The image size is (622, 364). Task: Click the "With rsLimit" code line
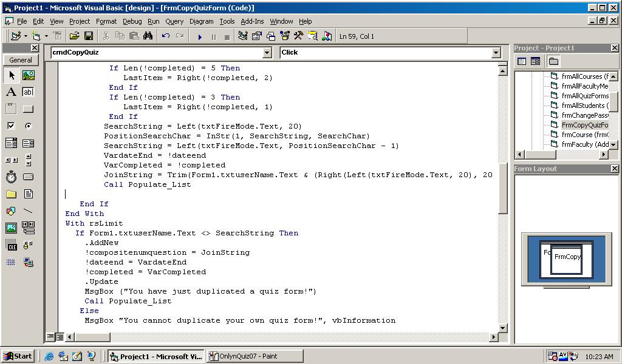[94, 223]
